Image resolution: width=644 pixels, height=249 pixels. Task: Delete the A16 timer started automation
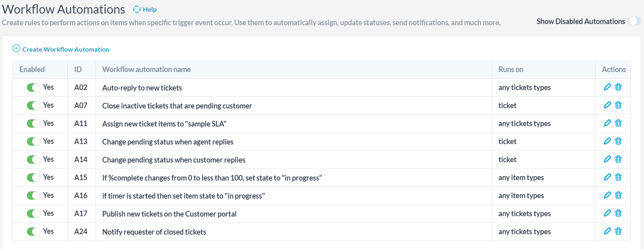[618, 195]
